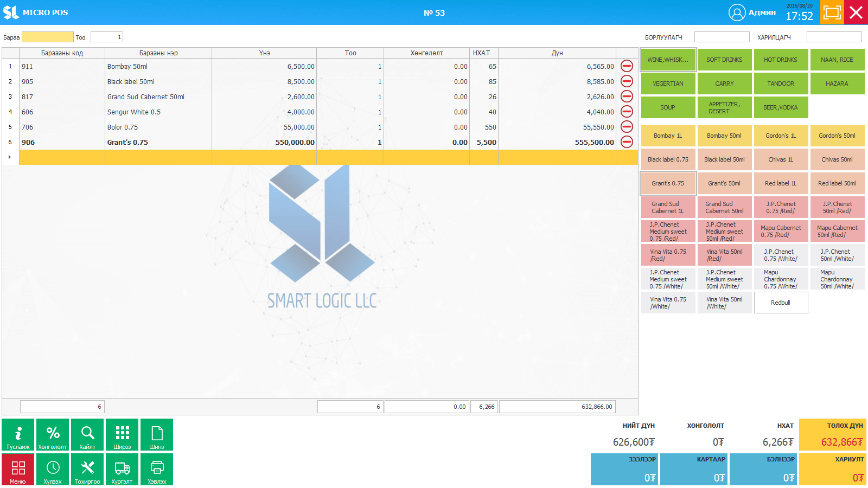Image resolution: width=868 pixels, height=488 pixels.
Task: Print receipt using Хэвлэх button
Action: (x=157, y=469)
